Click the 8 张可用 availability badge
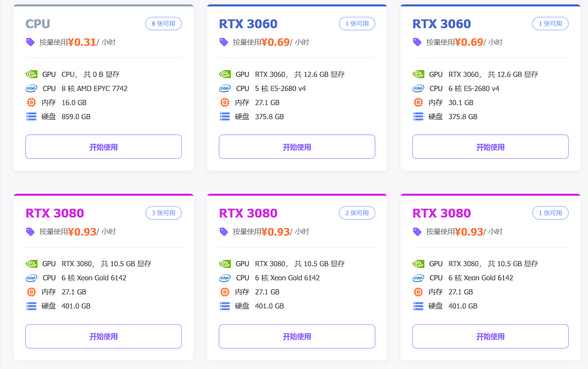 coord(163,24)
